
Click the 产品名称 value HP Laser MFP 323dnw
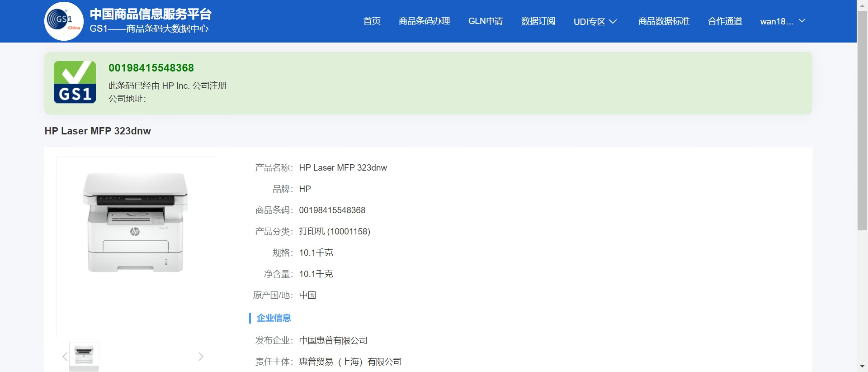[343, 167]
